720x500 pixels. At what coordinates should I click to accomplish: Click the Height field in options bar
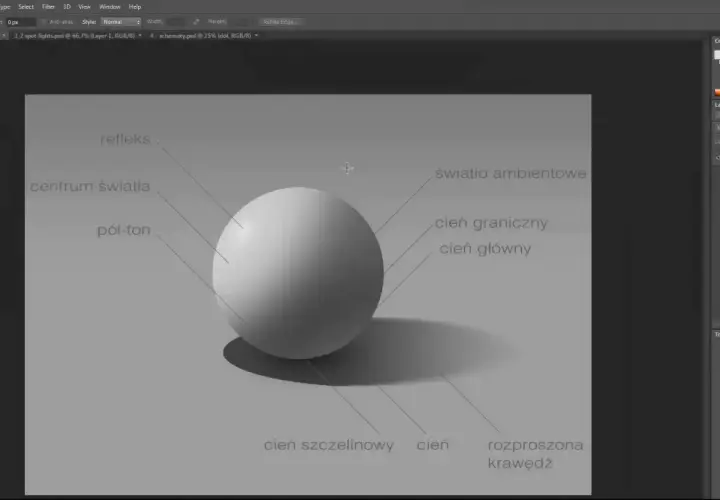click(240, 22)
